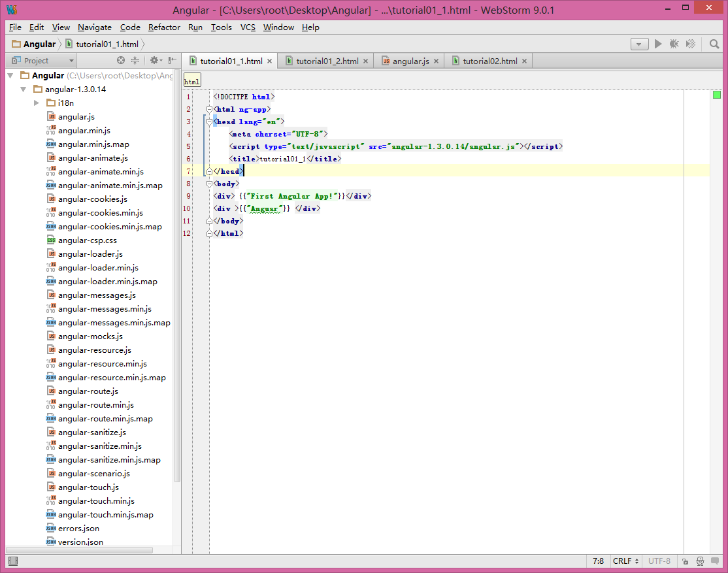This screenshot has height=573, width=728.
Task: Select angular-route.js in the project tree
Action: (x=88, y=391)
